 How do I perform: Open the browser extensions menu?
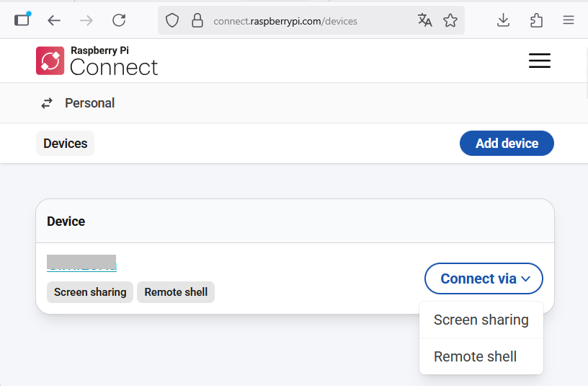pos(536,20)
